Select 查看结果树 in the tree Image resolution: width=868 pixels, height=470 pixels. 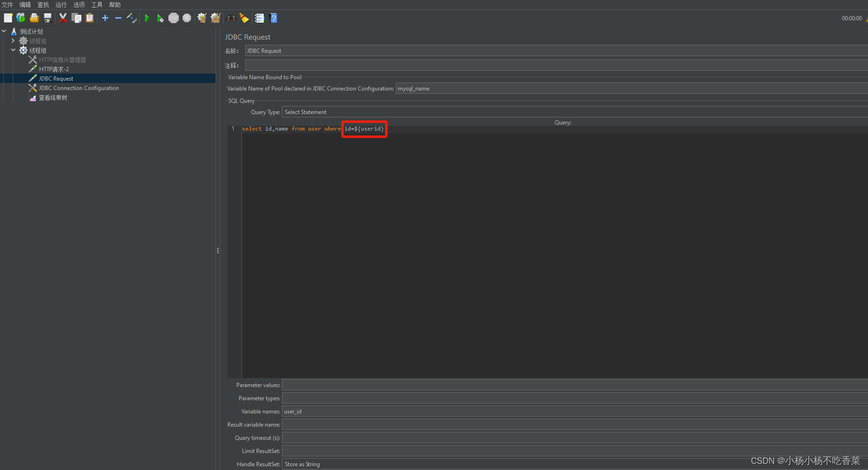coord(53,98)
